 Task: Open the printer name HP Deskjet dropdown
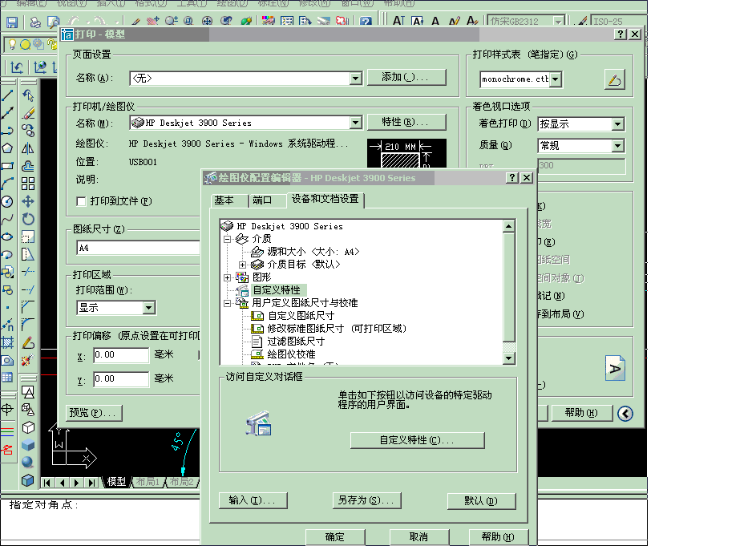point(356,123)
